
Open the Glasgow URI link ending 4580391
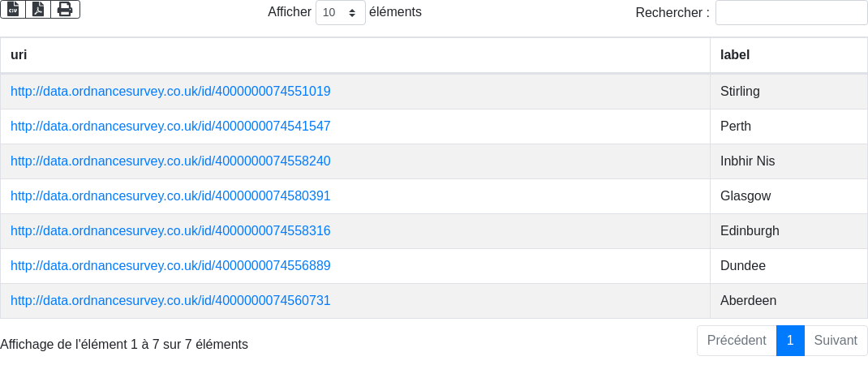point(170,196)
